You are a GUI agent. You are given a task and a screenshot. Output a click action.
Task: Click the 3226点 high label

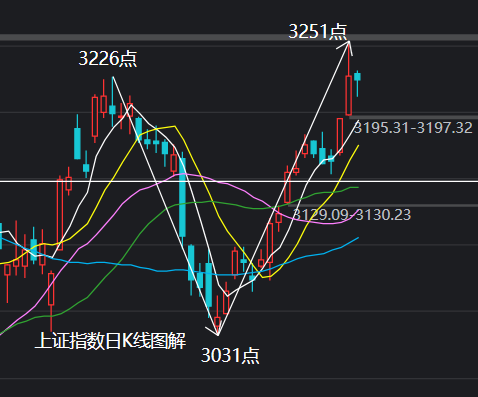pyautogui.click(x=108, y=59)
